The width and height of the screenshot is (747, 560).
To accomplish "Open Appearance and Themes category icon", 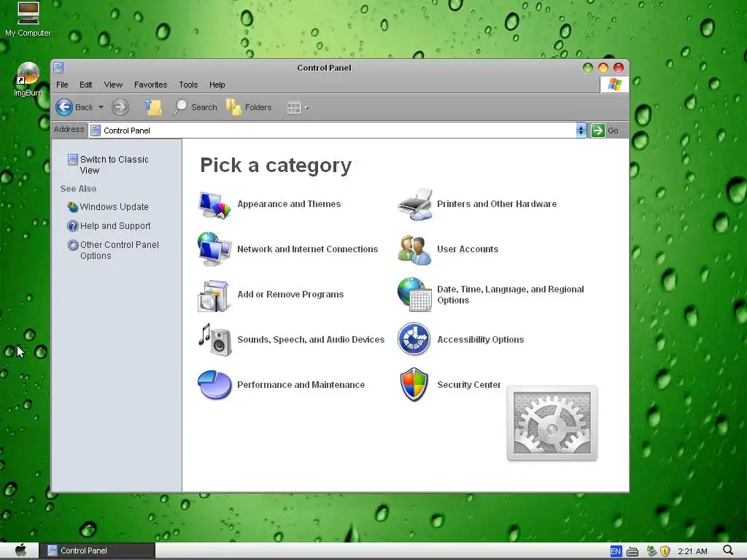I will pyautogui.click(x=214, y=205).
